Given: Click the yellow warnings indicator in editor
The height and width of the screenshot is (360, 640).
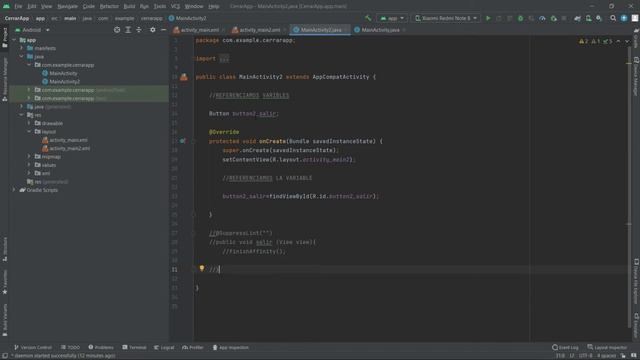Looking at the screenshot, I should point(583,41).
